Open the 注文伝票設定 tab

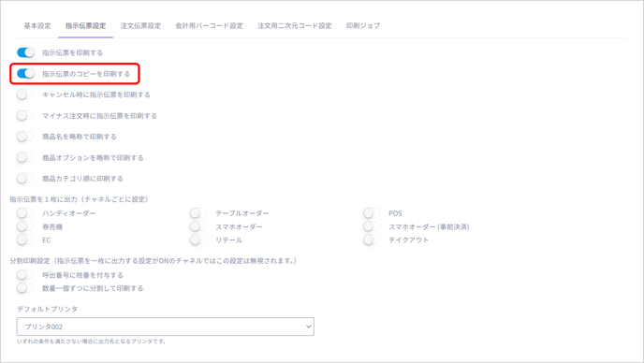140,26
